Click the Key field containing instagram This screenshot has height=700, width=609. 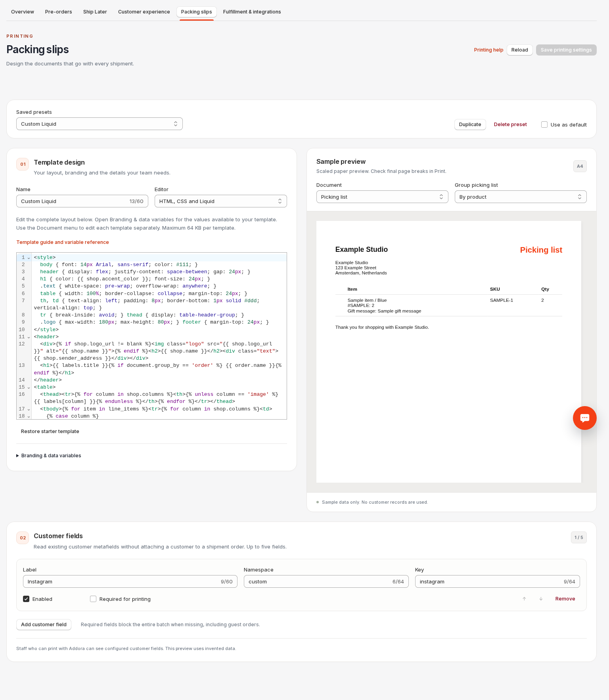point(497,581)
